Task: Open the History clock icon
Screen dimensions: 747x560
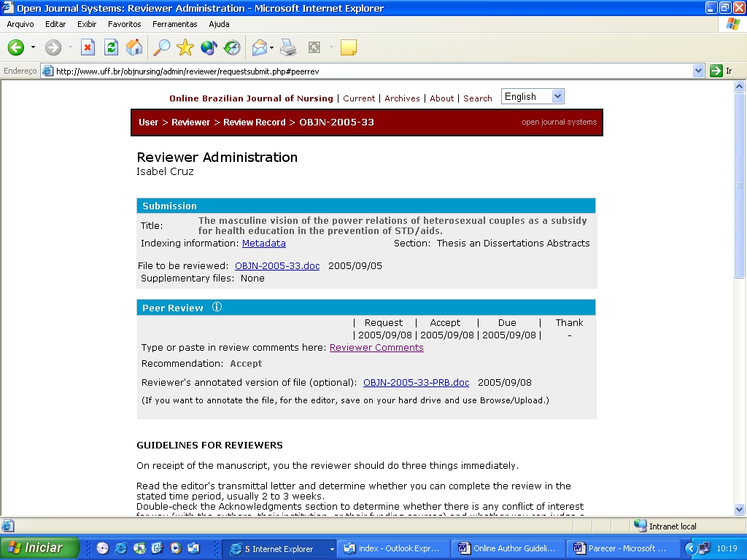Action: tap(232, 48)
